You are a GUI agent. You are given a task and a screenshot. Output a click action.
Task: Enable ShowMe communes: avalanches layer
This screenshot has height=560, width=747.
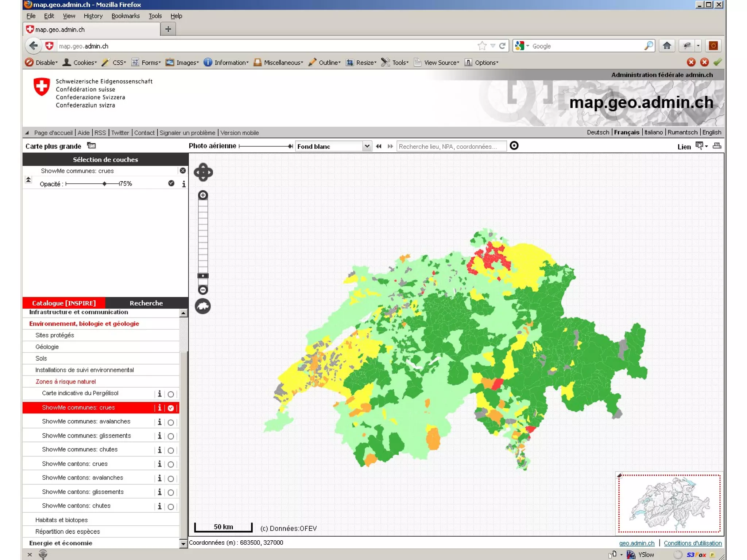pyautogui.click(x=171, y=422)
